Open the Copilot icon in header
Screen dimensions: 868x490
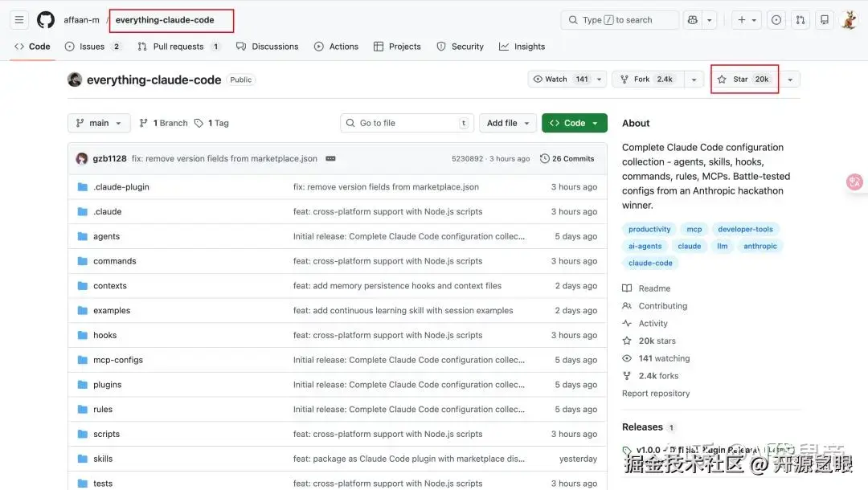[x=693, y=20]
